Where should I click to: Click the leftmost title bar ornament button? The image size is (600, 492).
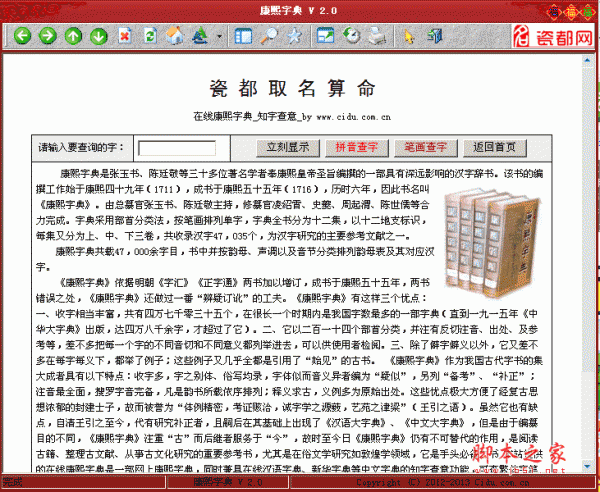pos(554,11)
